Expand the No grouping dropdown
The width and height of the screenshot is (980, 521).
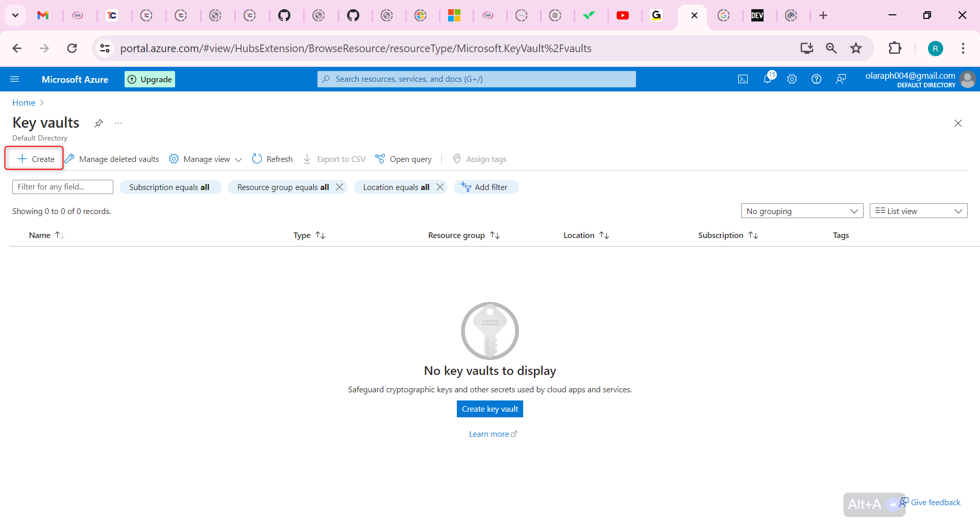(x=802, y=211)
